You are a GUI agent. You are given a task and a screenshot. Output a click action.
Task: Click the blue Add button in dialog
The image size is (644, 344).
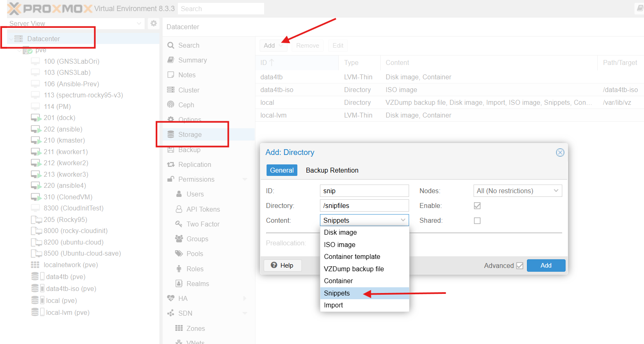pyautogui.click(x=546, y=266)
